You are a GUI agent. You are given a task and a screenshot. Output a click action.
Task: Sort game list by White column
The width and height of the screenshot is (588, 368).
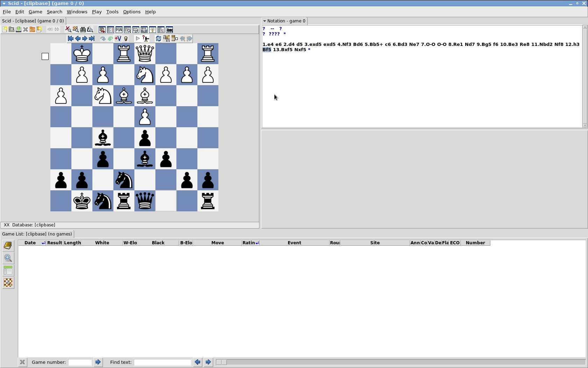point(102,243)
